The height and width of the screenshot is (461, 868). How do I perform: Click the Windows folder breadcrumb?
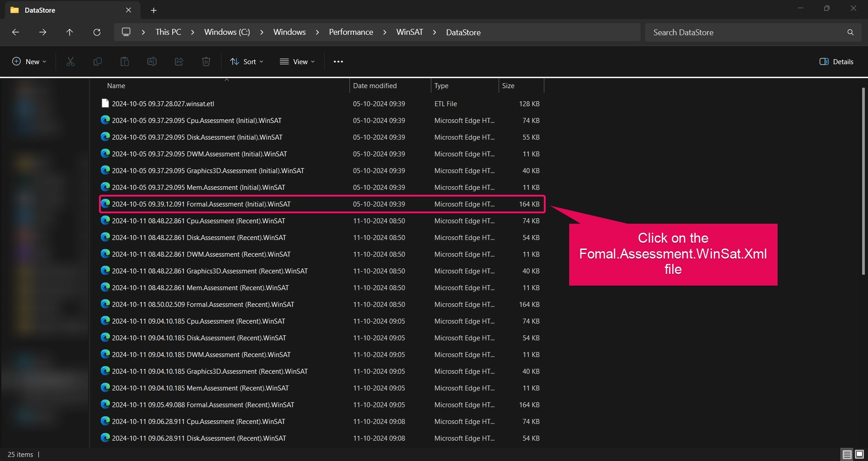pos(289,32)
